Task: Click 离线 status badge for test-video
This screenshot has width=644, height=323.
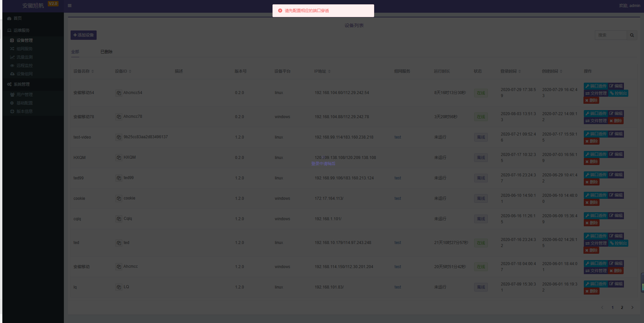Action: [x=481, y=137]
